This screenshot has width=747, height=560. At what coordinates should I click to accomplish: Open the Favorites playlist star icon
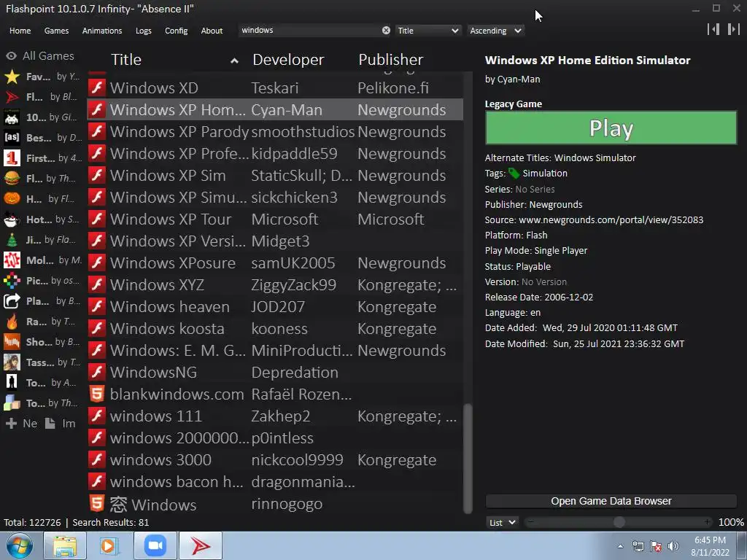(x=12, y=77)
